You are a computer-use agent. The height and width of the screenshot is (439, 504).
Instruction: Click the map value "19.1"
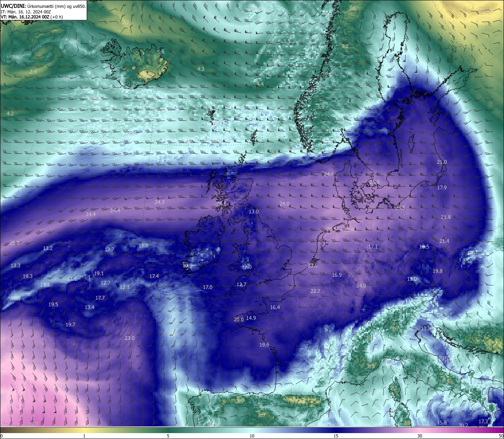tap(99, 274)
